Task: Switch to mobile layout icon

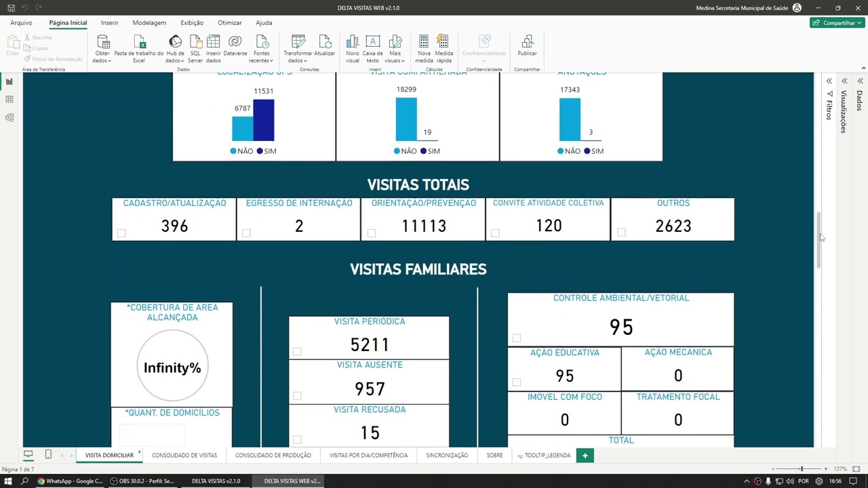Action: click(48, 455)
